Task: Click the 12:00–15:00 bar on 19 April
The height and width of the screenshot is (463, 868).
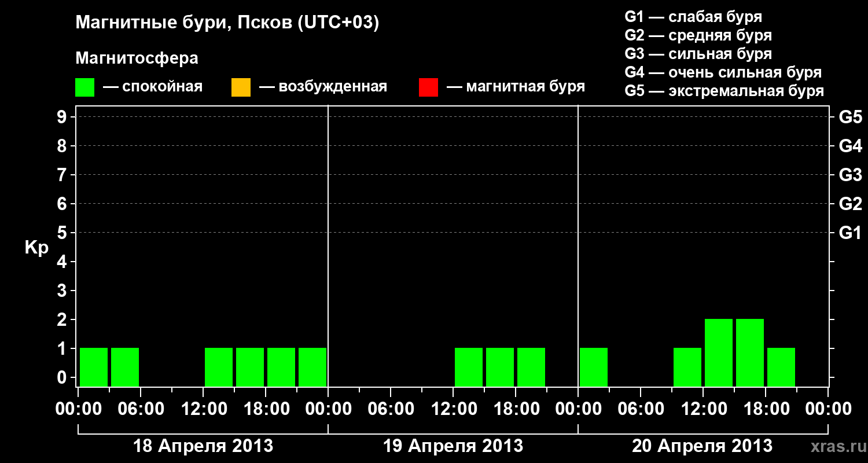Action: pos(469,367)
